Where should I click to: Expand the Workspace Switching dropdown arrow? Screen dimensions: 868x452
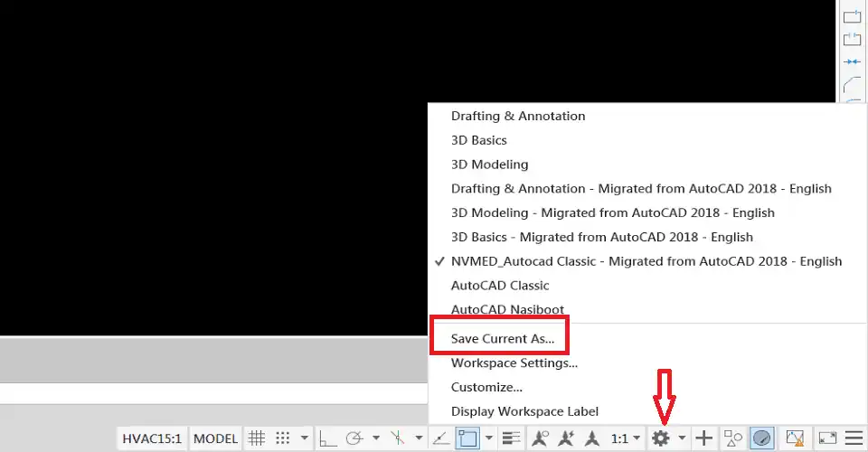(682, 438)
